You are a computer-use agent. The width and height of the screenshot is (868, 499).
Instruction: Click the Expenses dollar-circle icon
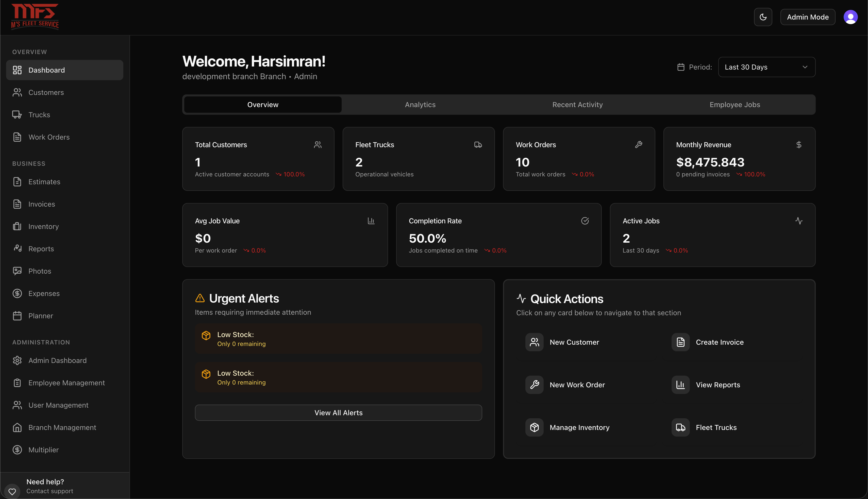click(x=17, y=293)
